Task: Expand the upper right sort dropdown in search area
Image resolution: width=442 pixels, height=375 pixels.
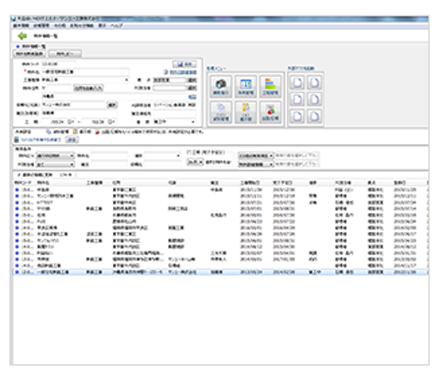Action: (256, 156)
